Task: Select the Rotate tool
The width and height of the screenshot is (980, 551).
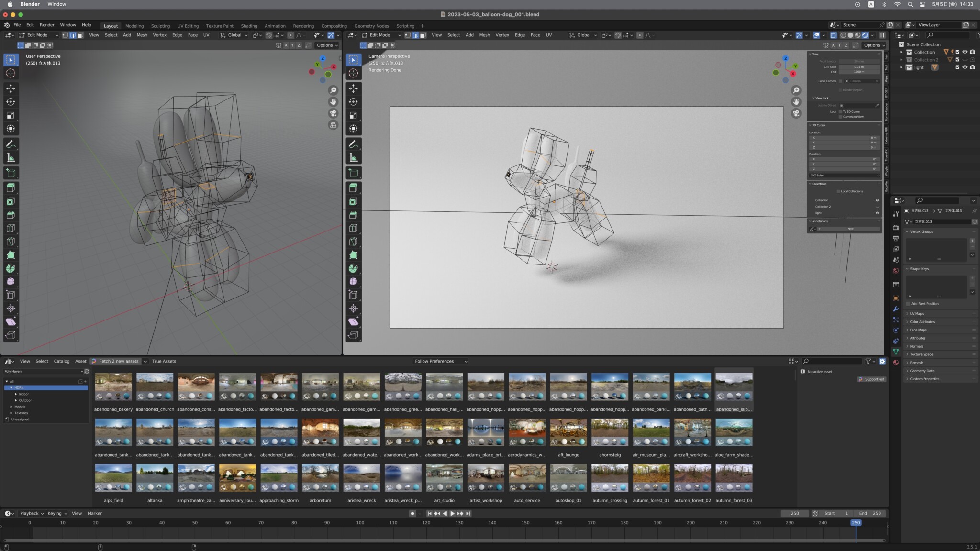Action: click(11, 102)
